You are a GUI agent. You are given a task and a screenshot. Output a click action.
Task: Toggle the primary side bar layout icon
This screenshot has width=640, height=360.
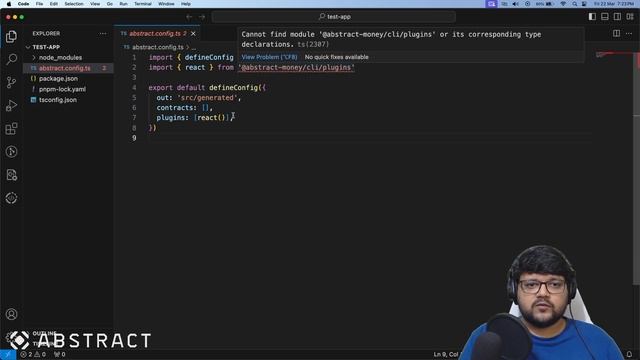[x=592, y=17]
